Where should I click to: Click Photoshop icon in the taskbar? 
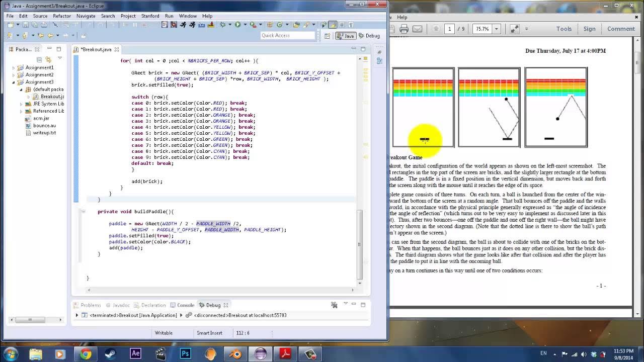click(185, 353)
